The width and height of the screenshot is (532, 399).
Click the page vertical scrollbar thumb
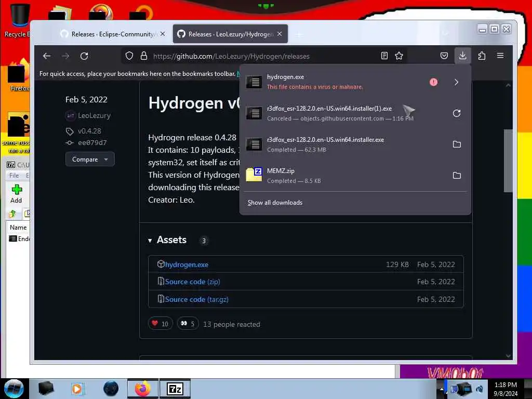[x=508, y=161]
